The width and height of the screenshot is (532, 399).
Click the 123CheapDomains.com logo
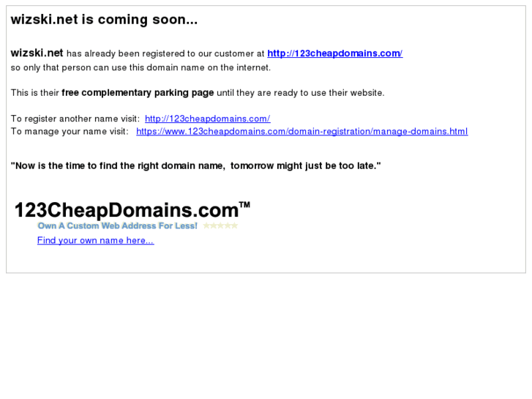tap(132, 210)
